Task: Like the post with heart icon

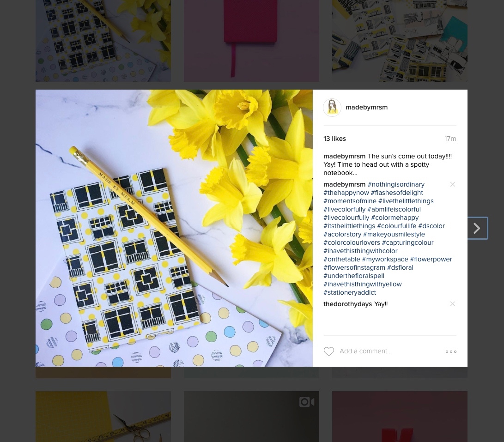Action: (x=328, y=351)
